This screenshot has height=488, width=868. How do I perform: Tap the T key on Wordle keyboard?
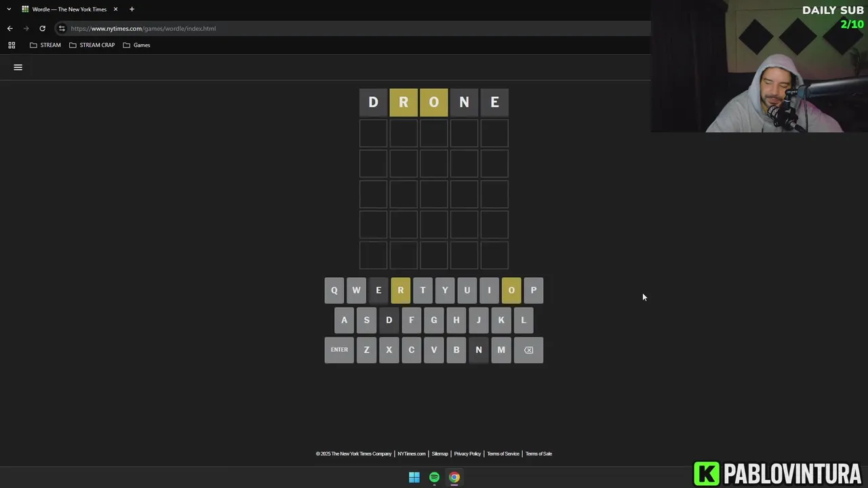(x=422, y=290)
